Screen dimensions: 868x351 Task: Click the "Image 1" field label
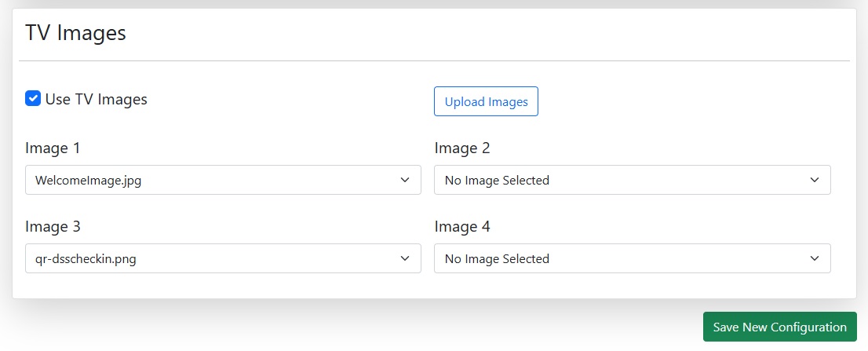point(53,148)
